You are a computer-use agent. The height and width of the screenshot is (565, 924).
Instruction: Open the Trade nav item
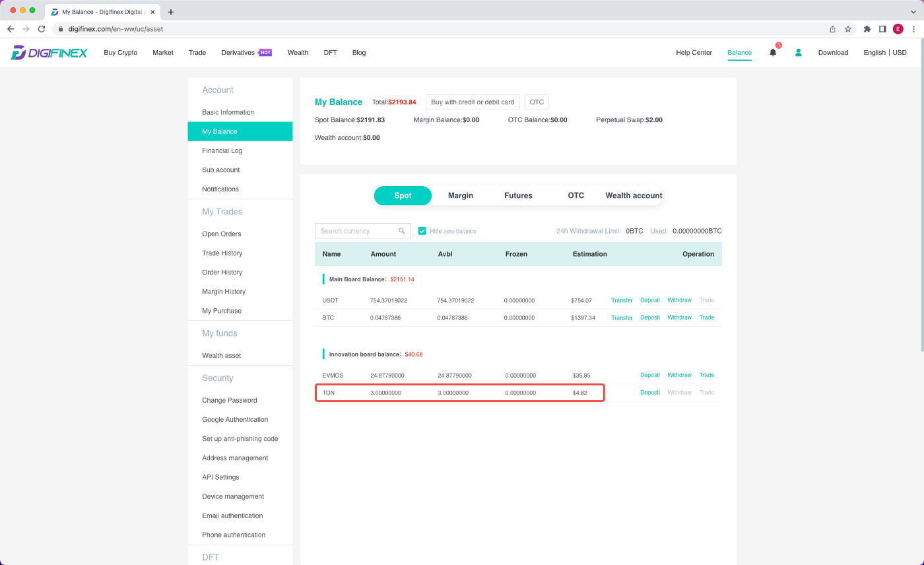pyautogui.click(x=197, y=53)
